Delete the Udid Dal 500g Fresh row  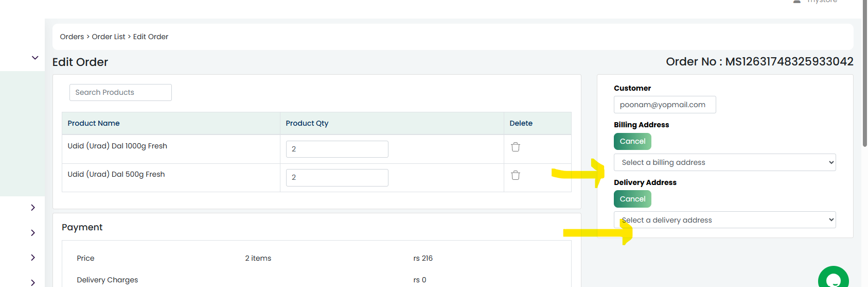515,175
